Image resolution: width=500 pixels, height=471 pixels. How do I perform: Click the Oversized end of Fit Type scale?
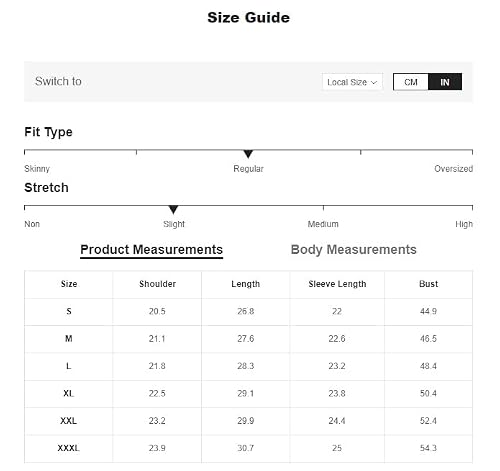453,169
